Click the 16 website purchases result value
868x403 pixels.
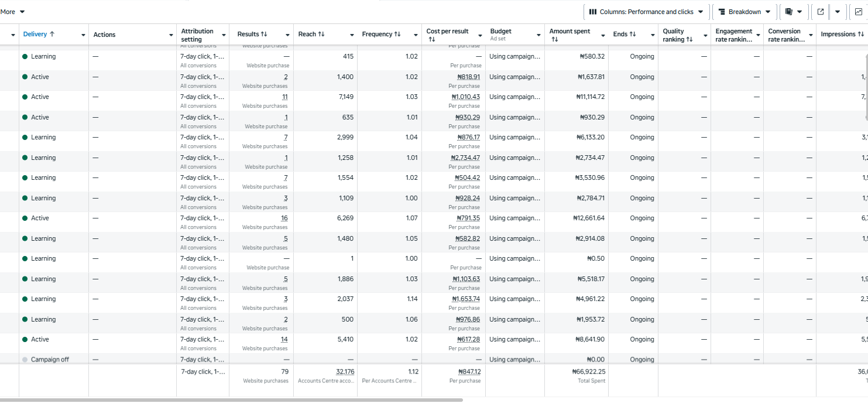pos(284,218)
